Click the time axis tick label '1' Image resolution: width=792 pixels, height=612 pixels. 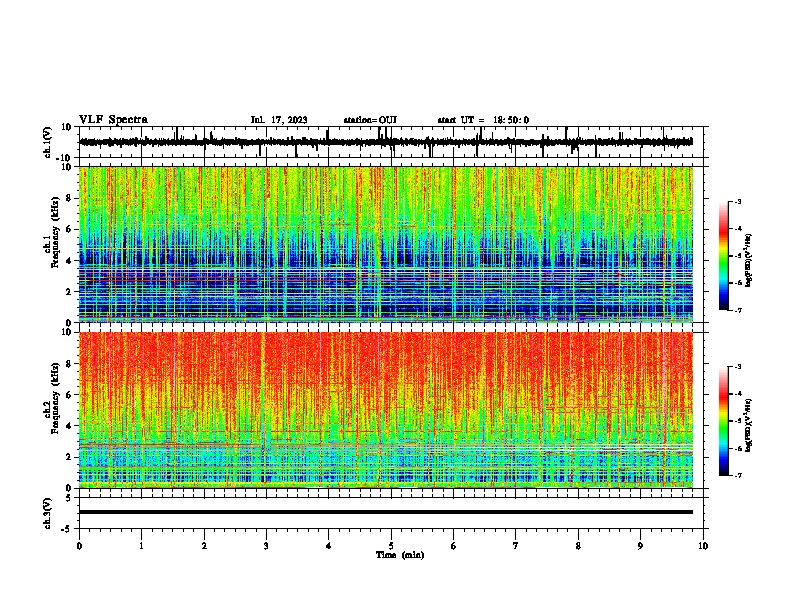[x=141, y=546]
